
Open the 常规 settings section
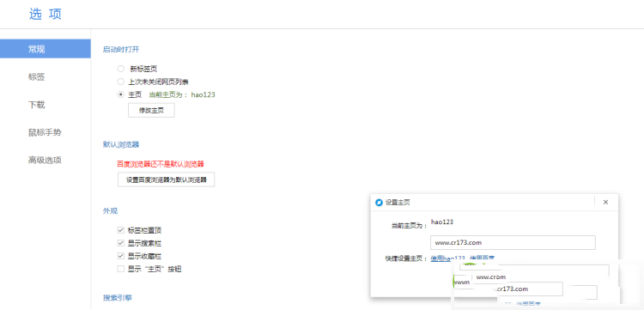pyautogui.click(x=46, y=49)
